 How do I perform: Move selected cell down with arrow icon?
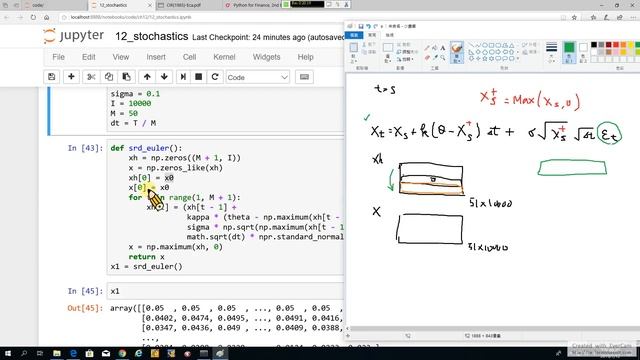click(164, 77)
